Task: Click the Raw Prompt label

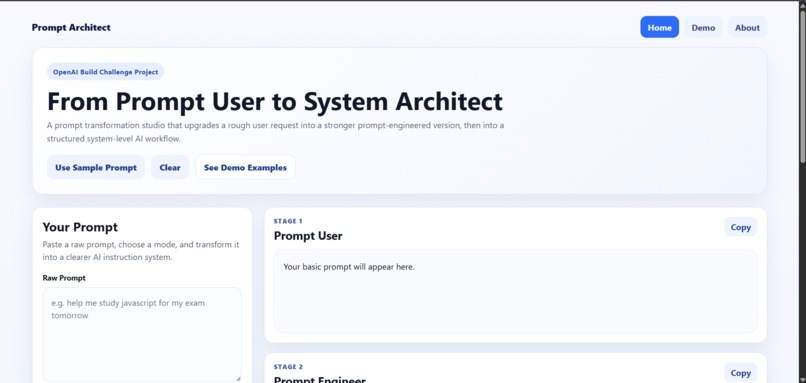Action: [x=64, y=278]
